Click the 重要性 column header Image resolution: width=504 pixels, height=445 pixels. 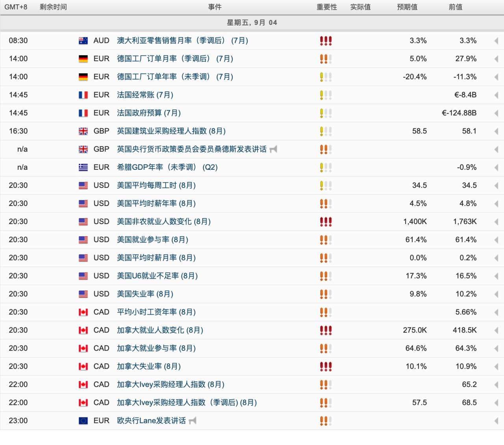327,7
